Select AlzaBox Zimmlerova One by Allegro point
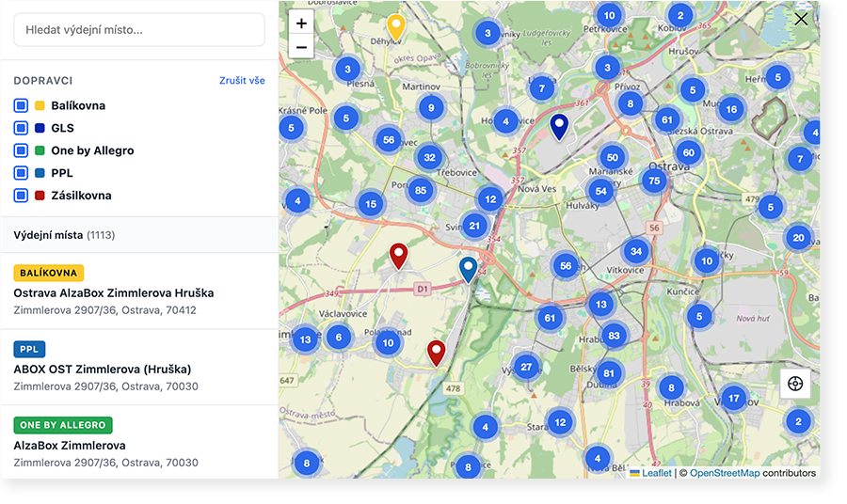 (x=139, y=442)
